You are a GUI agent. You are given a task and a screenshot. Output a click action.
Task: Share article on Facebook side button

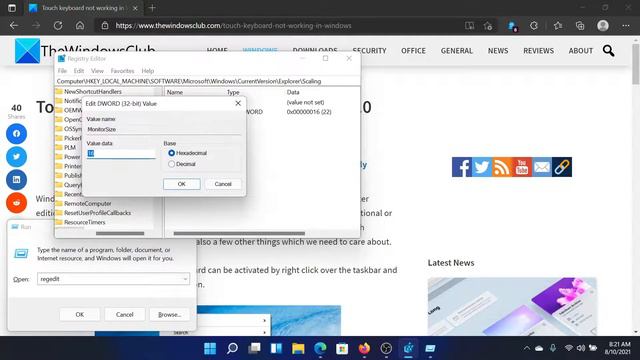16,134
